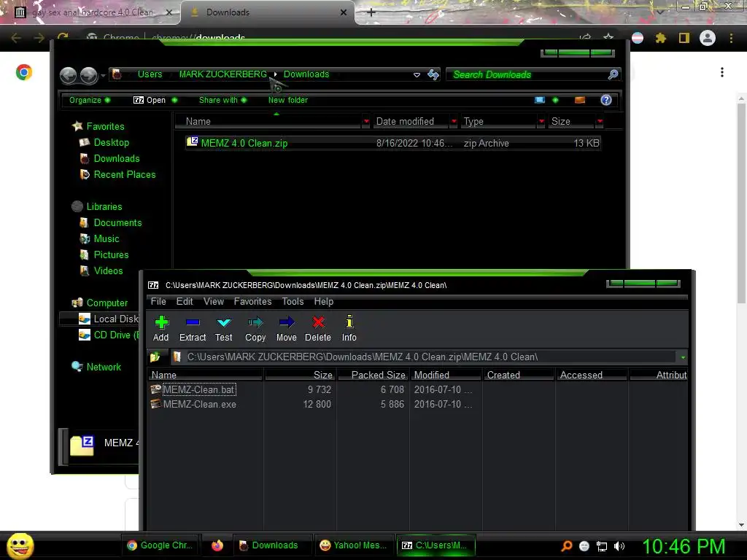Screen dimensions: 747x560
Task: Toggle the Explorer preview pane icon
Action: 580,100
